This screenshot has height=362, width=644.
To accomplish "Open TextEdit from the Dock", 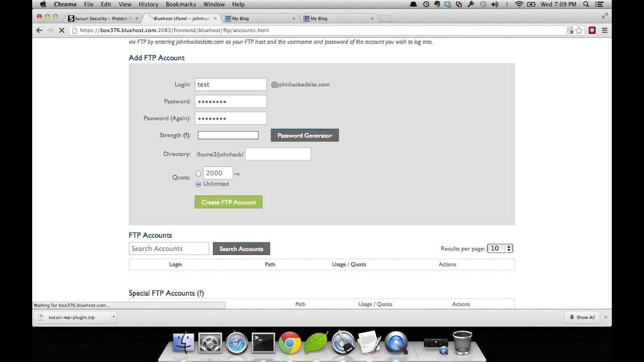I will pos(369,342).
